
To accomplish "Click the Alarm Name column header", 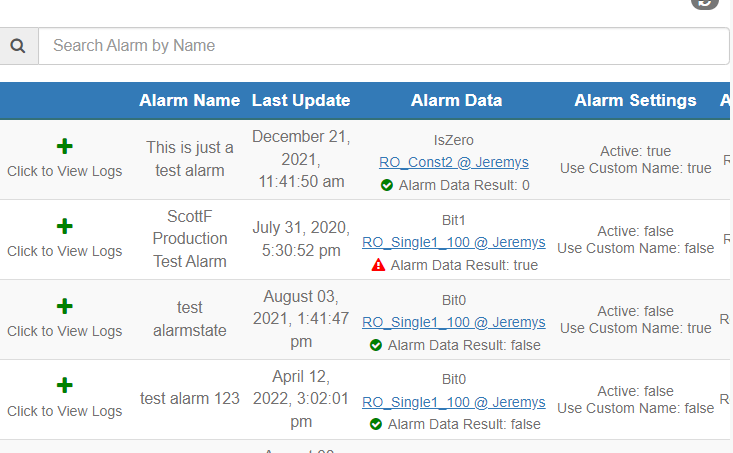I will (189, 100).
